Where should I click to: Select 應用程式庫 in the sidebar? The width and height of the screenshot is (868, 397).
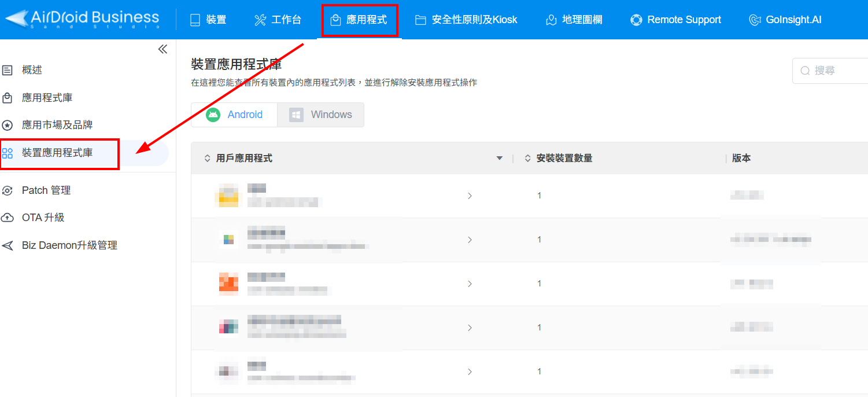point(47,98)
